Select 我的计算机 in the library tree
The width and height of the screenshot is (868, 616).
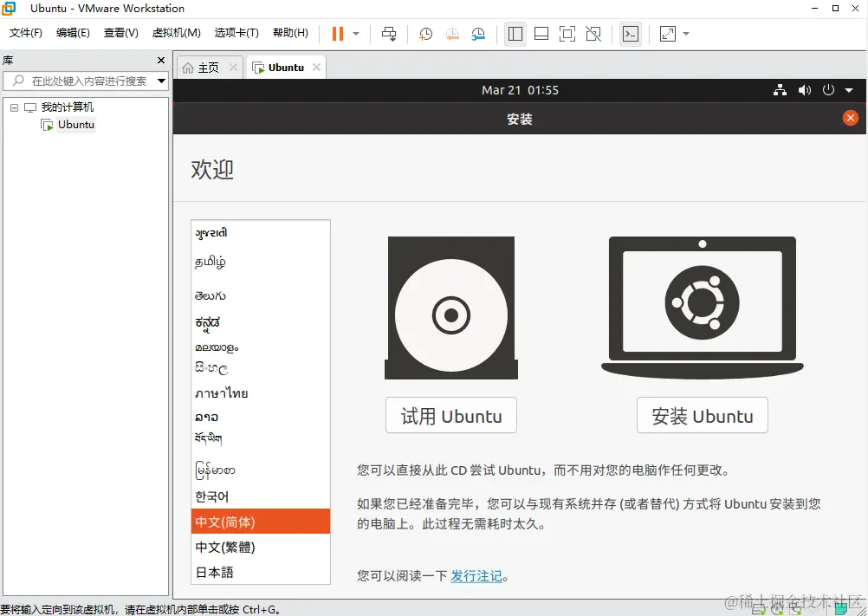click(x=68, y=107)
